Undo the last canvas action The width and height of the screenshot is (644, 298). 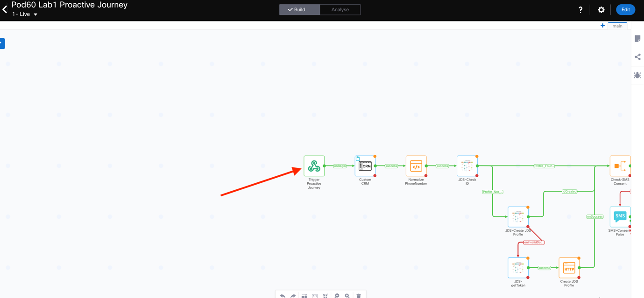[x=283, y=296]
